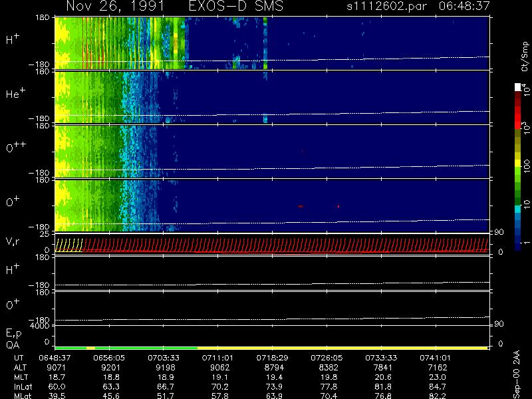Select UT tick label "0711:01"
532x399 pixels.
[x=218, y=358]
